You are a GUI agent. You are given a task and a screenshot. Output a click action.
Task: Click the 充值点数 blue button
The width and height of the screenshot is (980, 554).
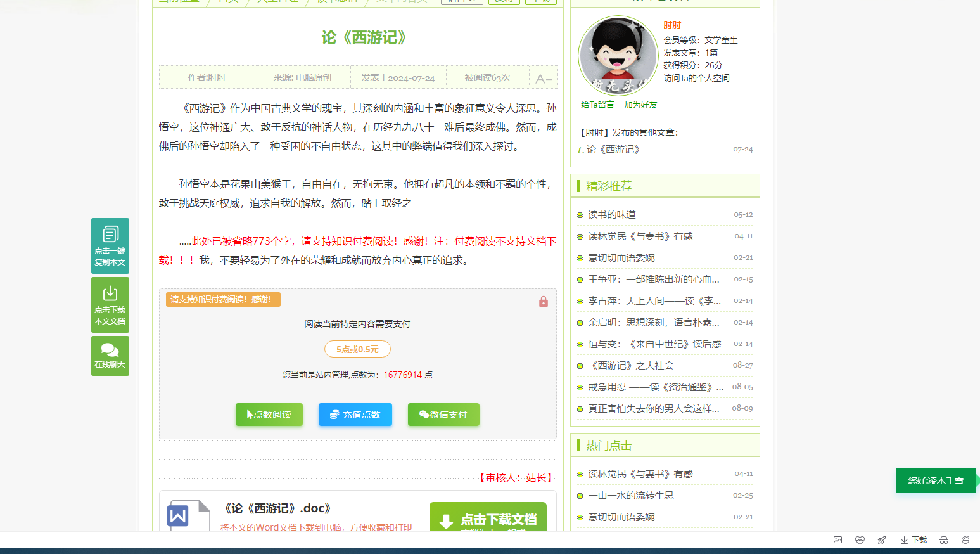point(355,415)
